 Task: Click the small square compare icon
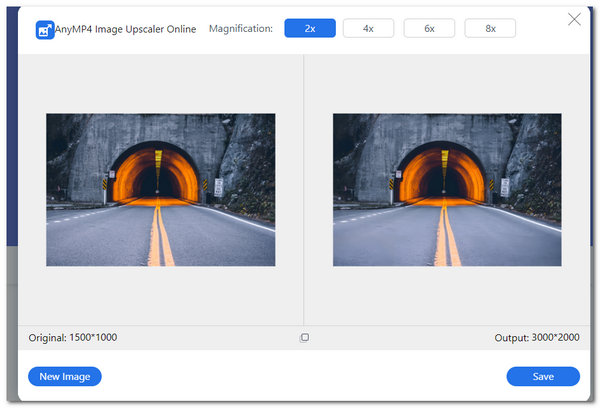point(305,338)
